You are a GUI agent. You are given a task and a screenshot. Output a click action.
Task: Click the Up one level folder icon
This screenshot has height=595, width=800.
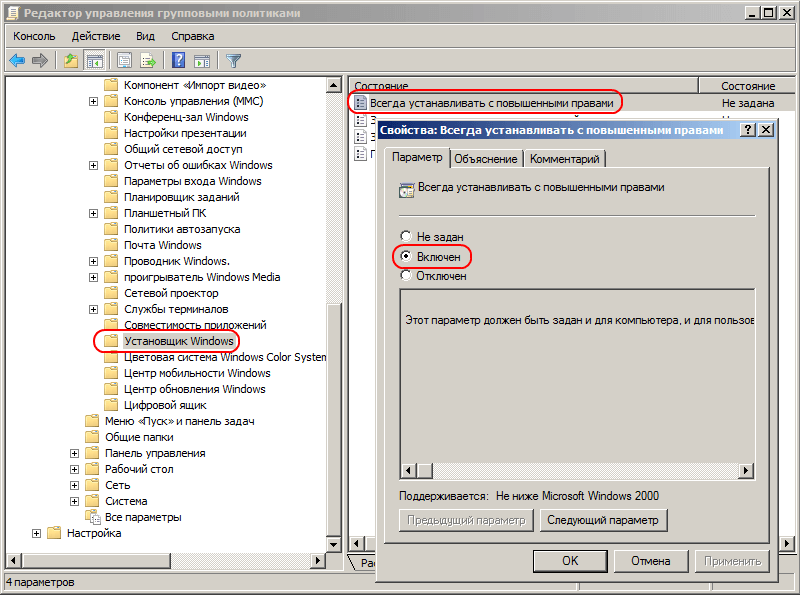tap(71, 61)
